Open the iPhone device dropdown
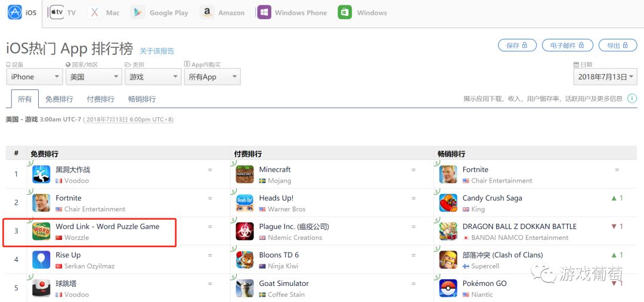This screenshot has height=302, width=644. (x=35, y=77)
